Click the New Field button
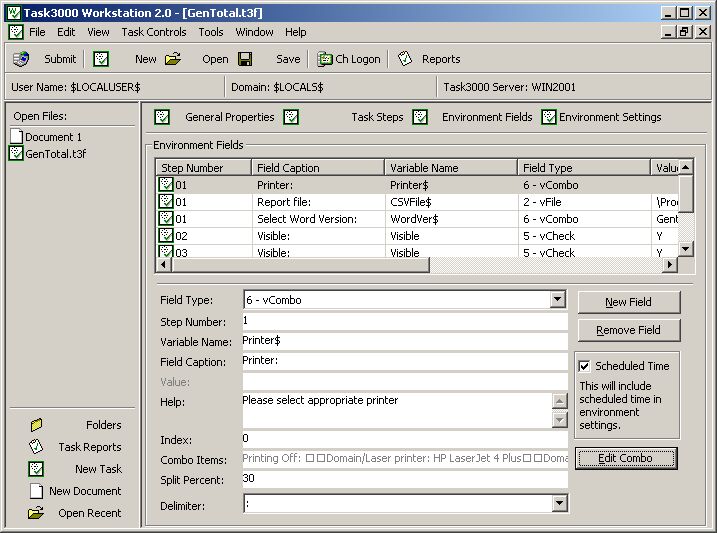This screenshot has width=717, height=533. [628, 302]
